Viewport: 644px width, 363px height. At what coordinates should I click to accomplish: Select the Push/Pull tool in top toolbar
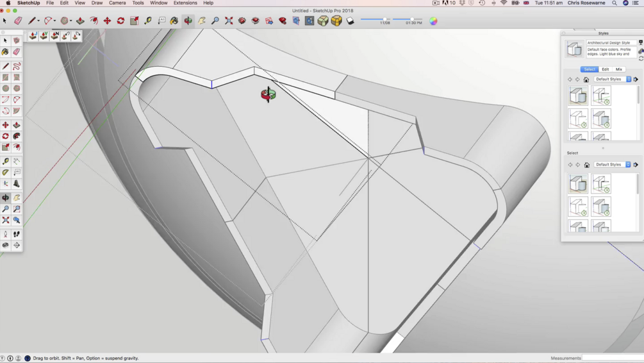click(80, 21)
